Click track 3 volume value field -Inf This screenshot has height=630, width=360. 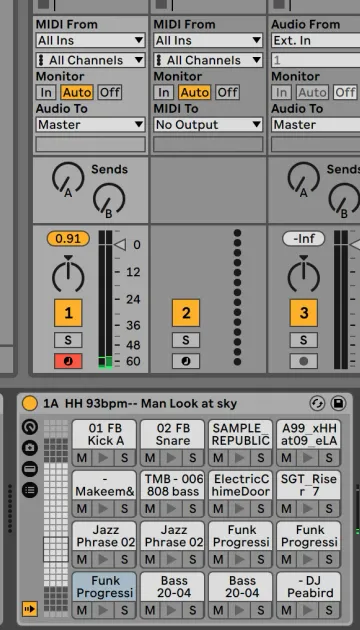point(303,239)
